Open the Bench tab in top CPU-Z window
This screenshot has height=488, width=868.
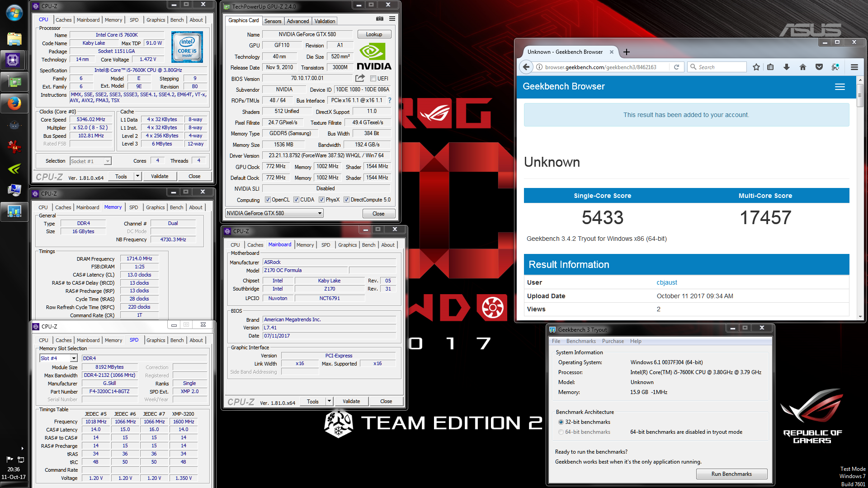pos(177,20)
